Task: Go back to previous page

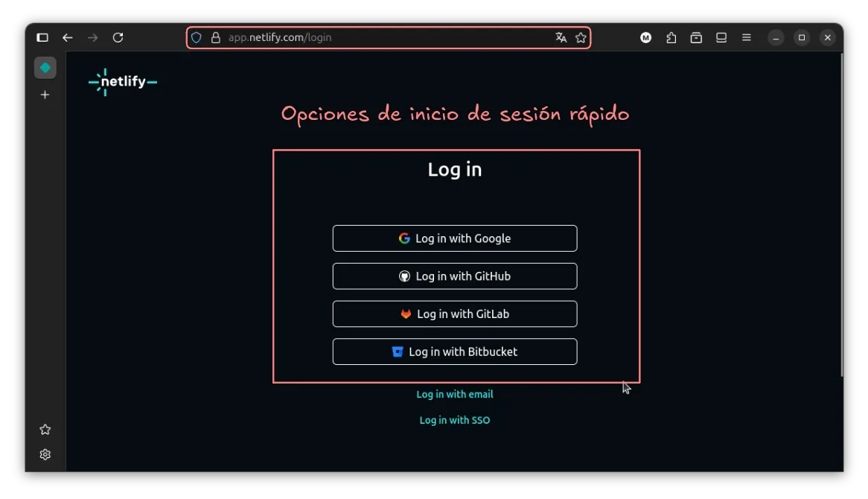Action: [68, 37]
